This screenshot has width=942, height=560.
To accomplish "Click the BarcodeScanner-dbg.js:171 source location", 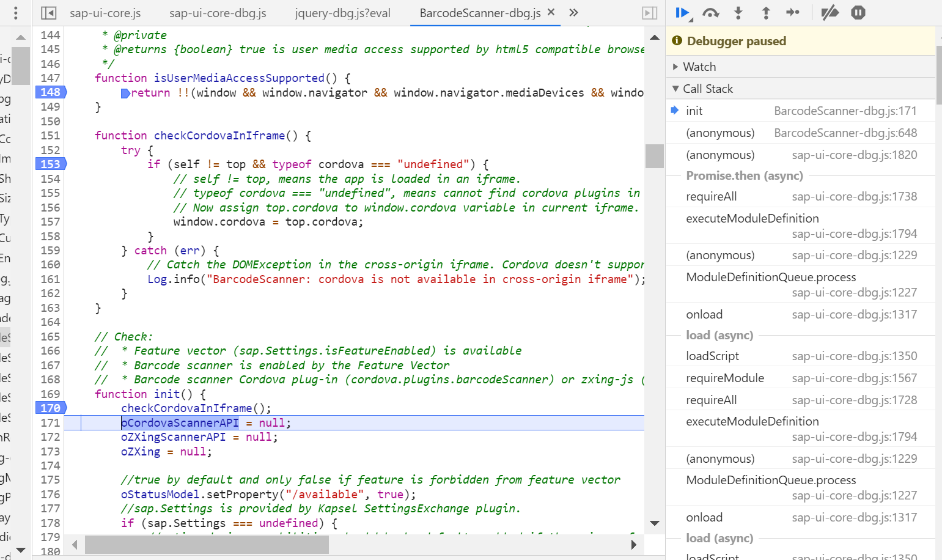I will [x=845, y=111].
